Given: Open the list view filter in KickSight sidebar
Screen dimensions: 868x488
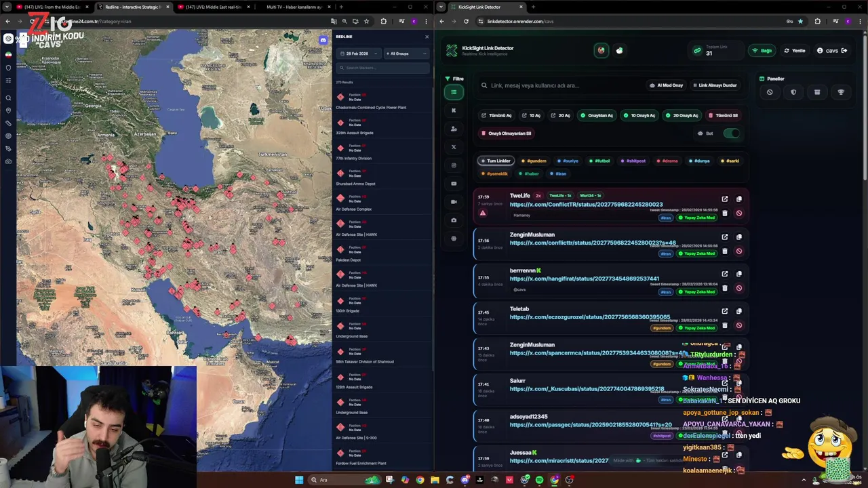Looking at the screenshot, I should [x=454, y=92].
